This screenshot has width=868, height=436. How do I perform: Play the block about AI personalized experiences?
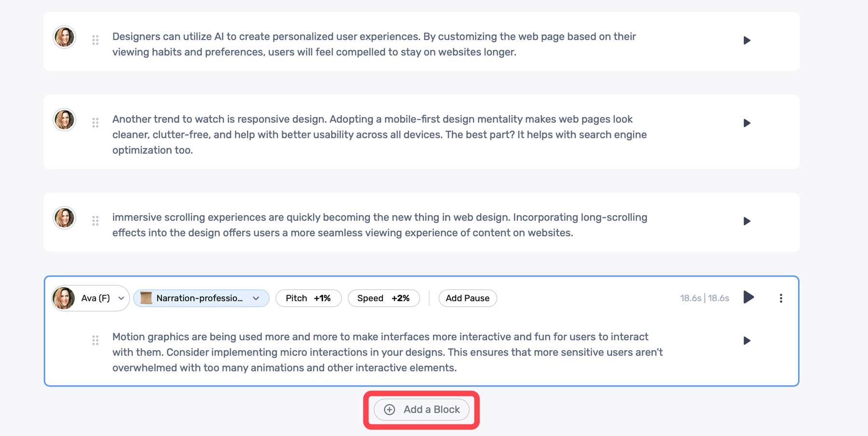point(747,40)
